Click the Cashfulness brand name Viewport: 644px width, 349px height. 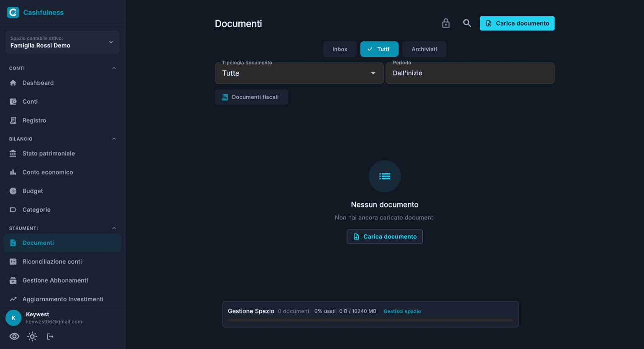click(43, 13)
